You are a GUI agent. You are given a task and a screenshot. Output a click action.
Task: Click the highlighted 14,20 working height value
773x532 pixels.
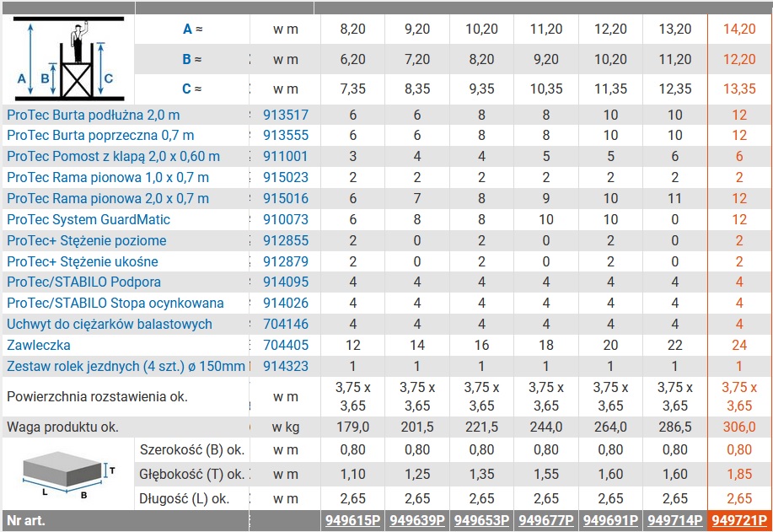coord(739,30)
